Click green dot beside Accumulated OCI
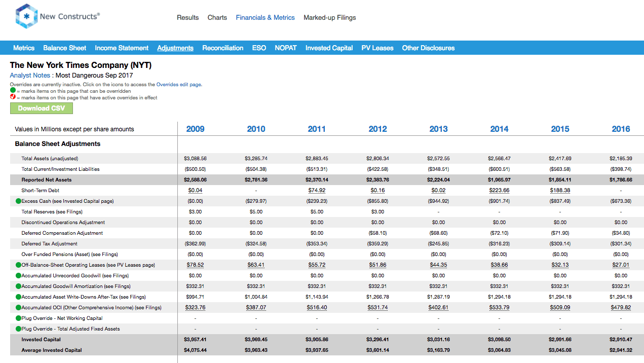This screenshot has width=644, height=363. tap(18, 308)
